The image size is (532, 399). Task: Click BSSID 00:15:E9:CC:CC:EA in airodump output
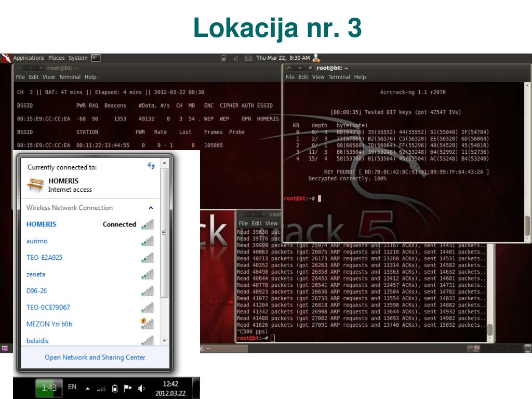click(44, 119)
